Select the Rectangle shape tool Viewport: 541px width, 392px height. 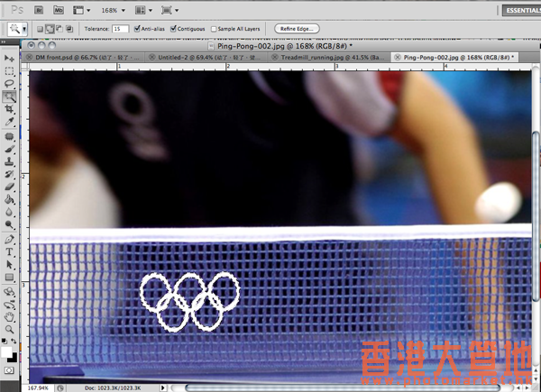(x=9, y=278)
